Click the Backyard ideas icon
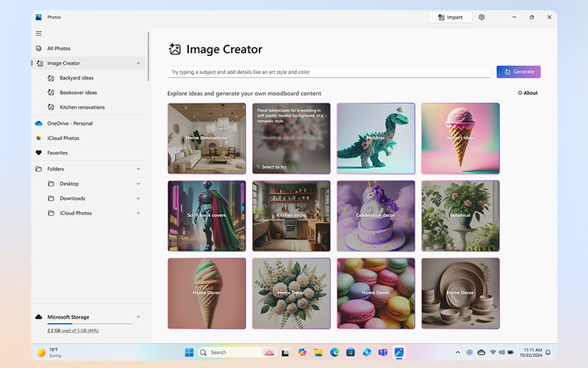 click(x=51, y=78)
